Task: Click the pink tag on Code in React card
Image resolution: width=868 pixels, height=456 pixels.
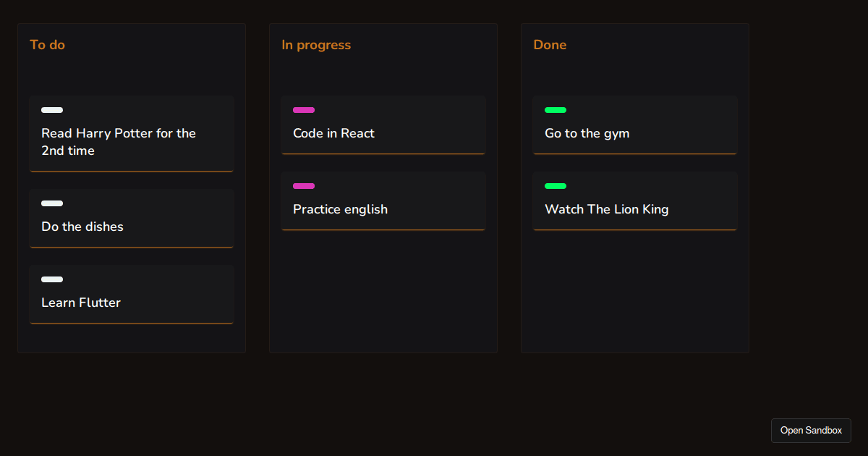Action: [x=304, y=110]
